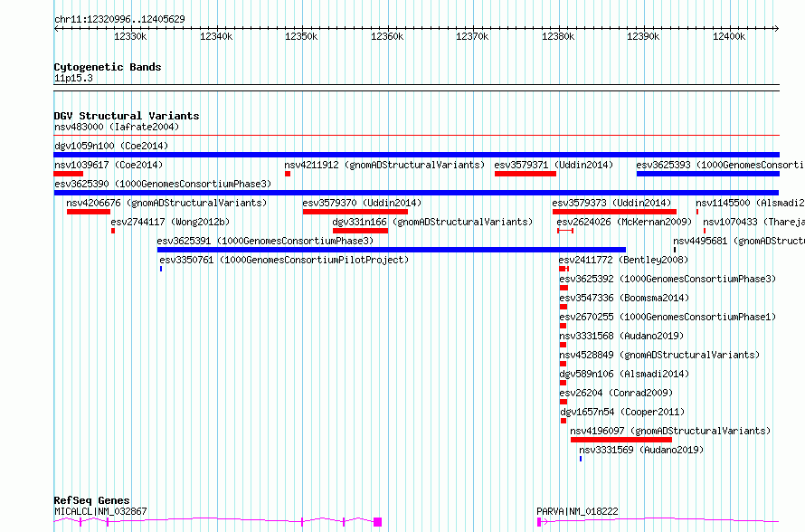805x532 pixels.
Task: Click esv3547336 (Boomsma2014) label
Action: (624, 298)
